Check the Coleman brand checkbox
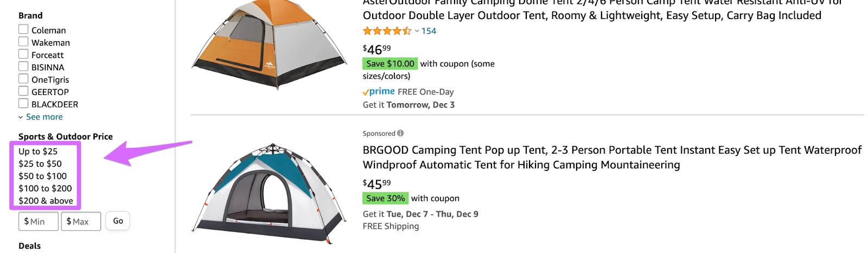Viewport: 868px width, 253px height. coord(23,29)
